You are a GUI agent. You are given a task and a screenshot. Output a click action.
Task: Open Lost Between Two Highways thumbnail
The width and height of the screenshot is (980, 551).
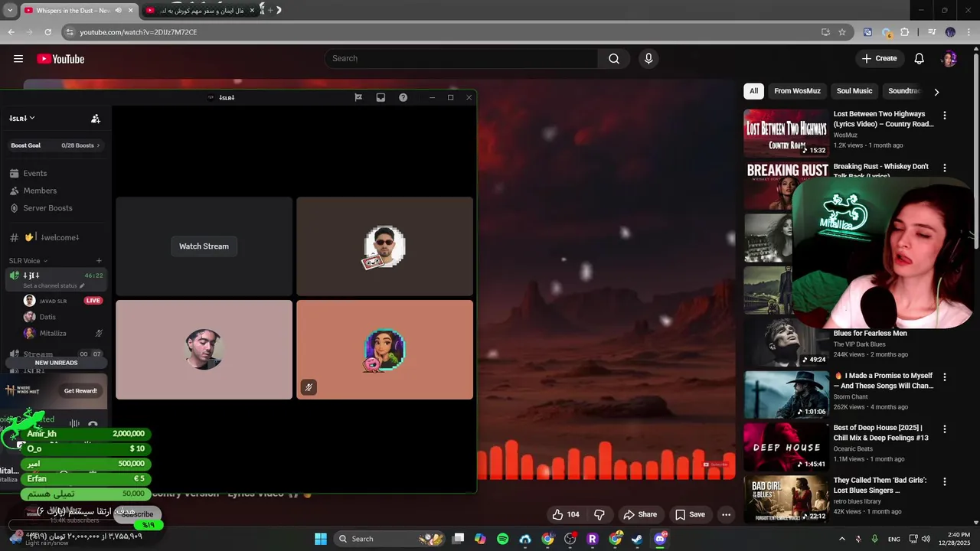[786, 133]
